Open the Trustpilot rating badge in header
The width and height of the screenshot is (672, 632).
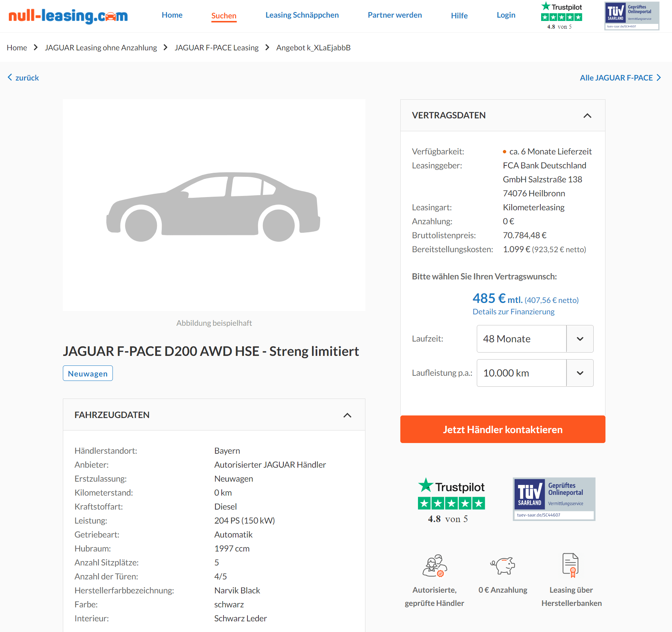coord(561,16)
